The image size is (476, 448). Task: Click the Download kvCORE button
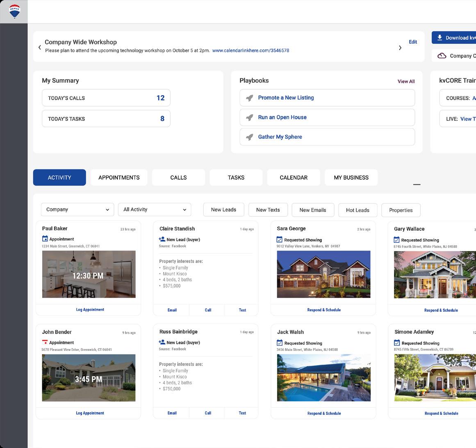(x=454, y=38)
